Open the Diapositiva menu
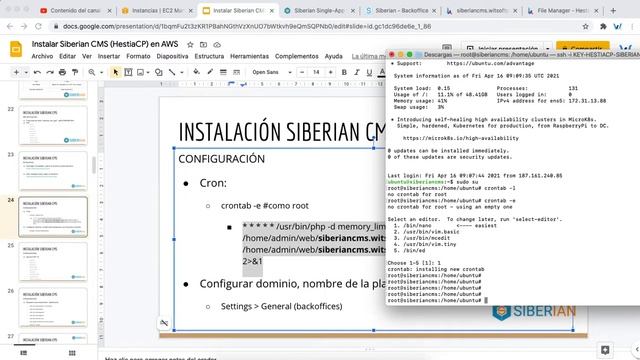This screenshot has height=360, width=640. pos(172,56)
